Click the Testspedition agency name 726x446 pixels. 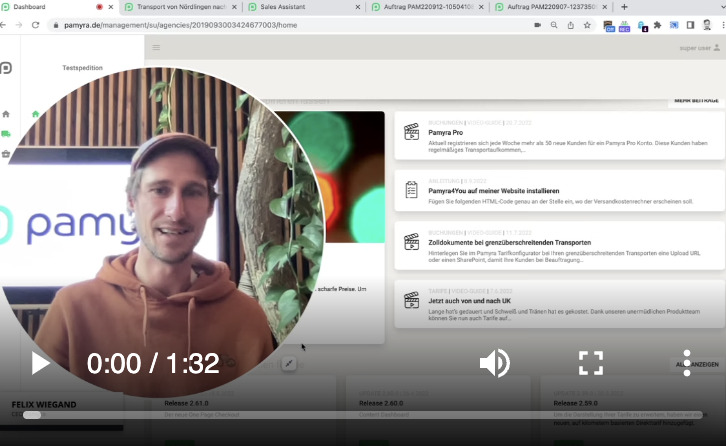pyautogui.click(x=82, y=68)
